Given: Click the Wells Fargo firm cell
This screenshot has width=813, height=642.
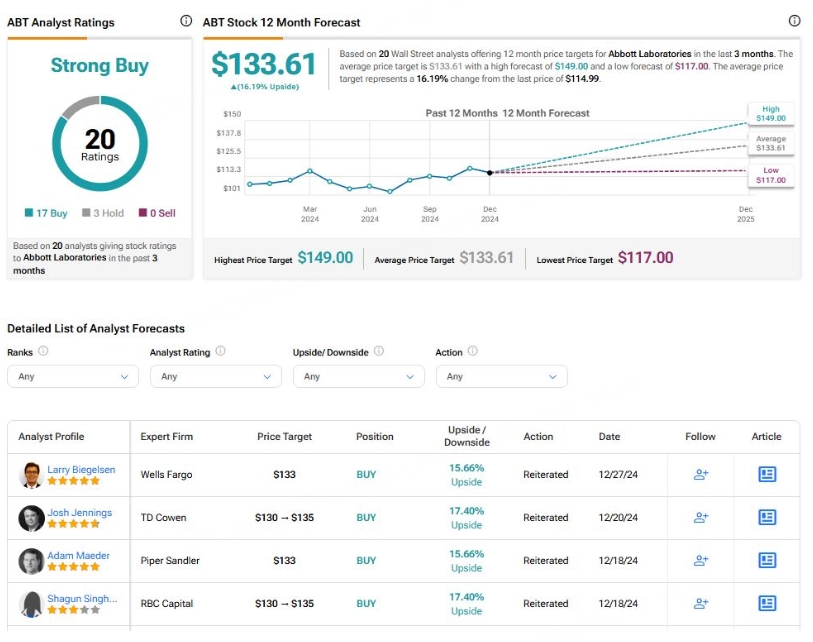Looking at the screenshot, I should [166, 474].
